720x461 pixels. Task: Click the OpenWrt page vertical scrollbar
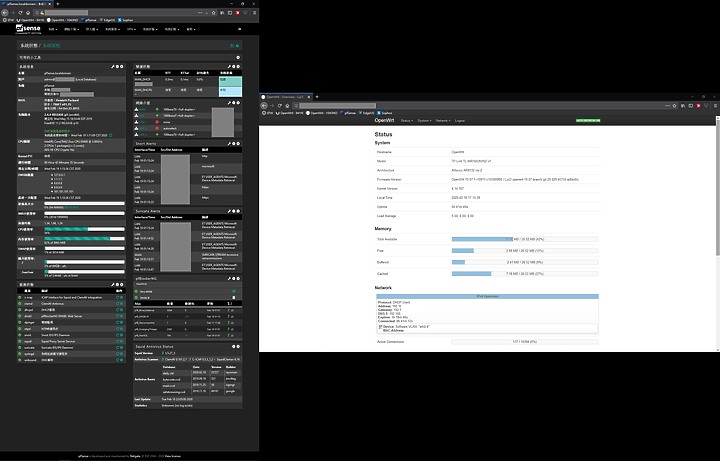click(x=718, y=186)
